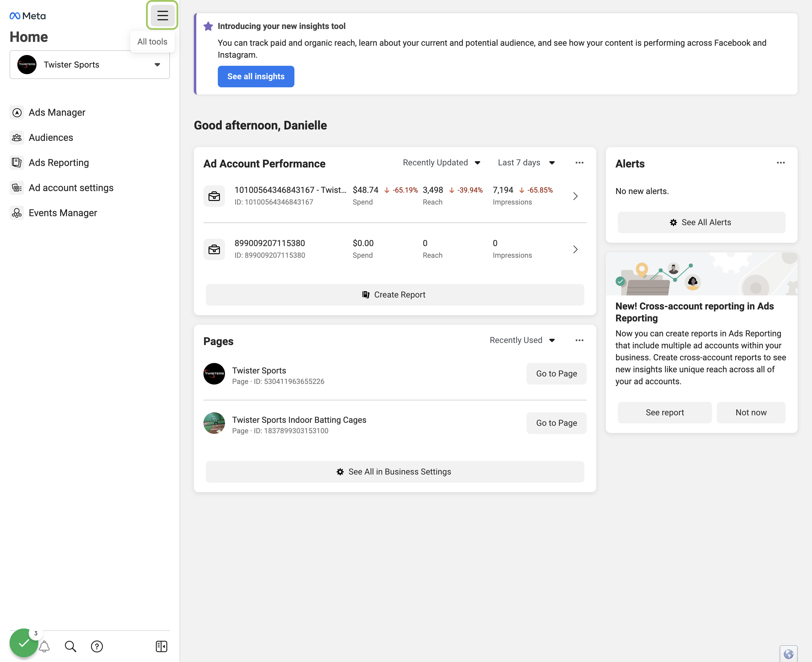The height and width of the screenshot is (662, 812).
Task: Click briefcase icon for account 899009207115380
Action: click(214, 249)
